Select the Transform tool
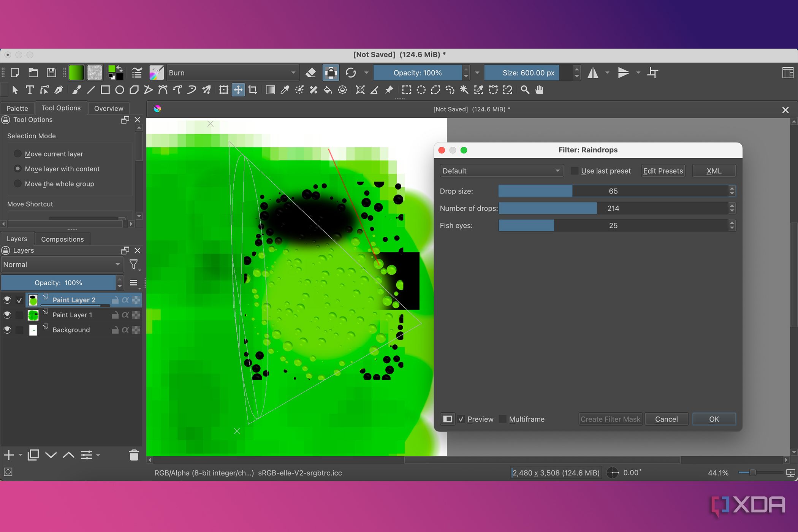The width and height of the screenshot is (798, 532). coord(224,90)
